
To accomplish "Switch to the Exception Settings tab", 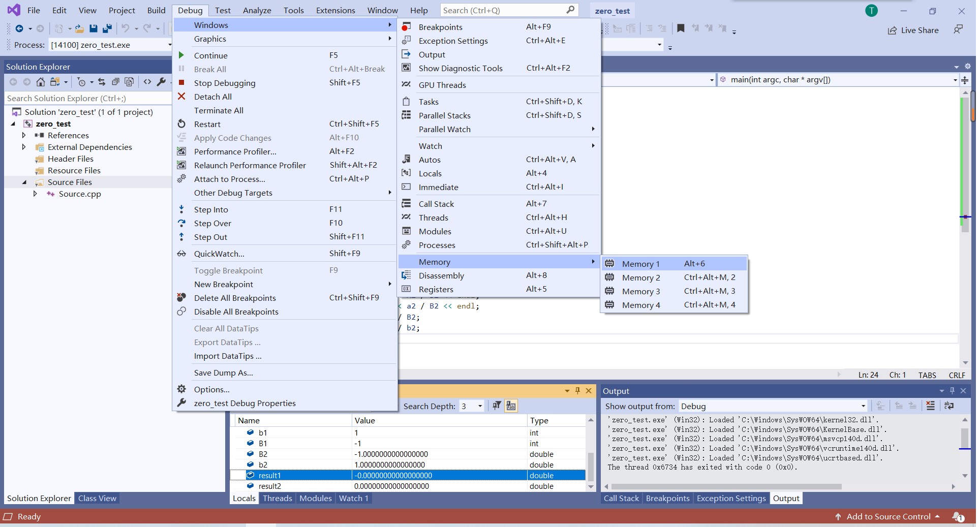I will [731, 499].
